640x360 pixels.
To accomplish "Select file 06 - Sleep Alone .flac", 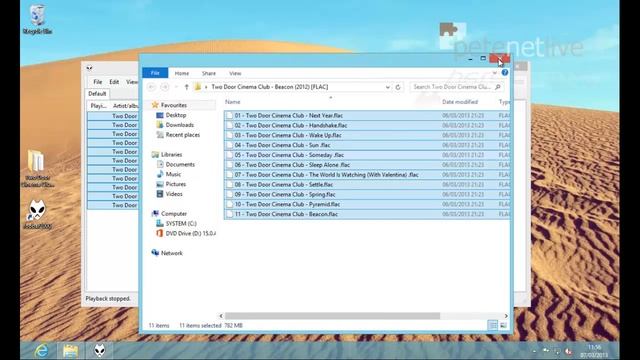I will click(367, 165).
